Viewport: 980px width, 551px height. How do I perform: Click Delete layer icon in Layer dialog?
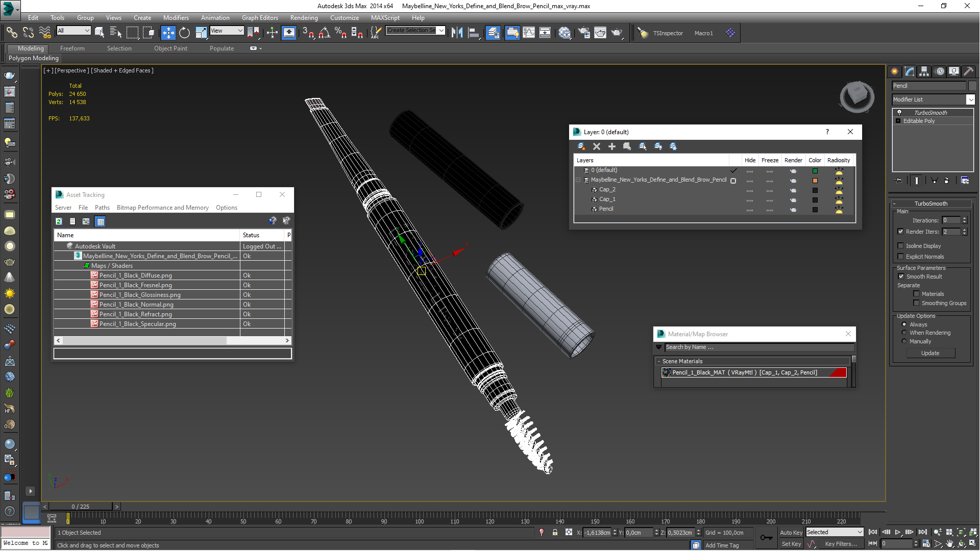[x=596, y=146]
